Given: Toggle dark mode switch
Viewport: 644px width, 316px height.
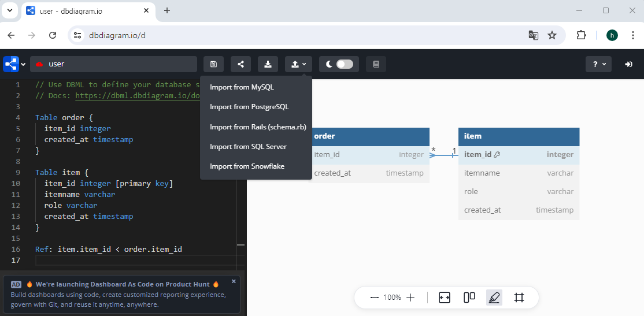Looking at the screenshot, I should click(344, 64).
